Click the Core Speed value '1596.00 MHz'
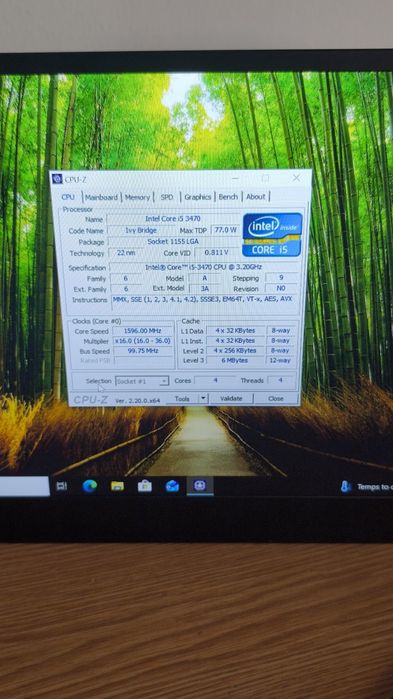Viewport: 393px width, 699px height. [x=143, y=331]
